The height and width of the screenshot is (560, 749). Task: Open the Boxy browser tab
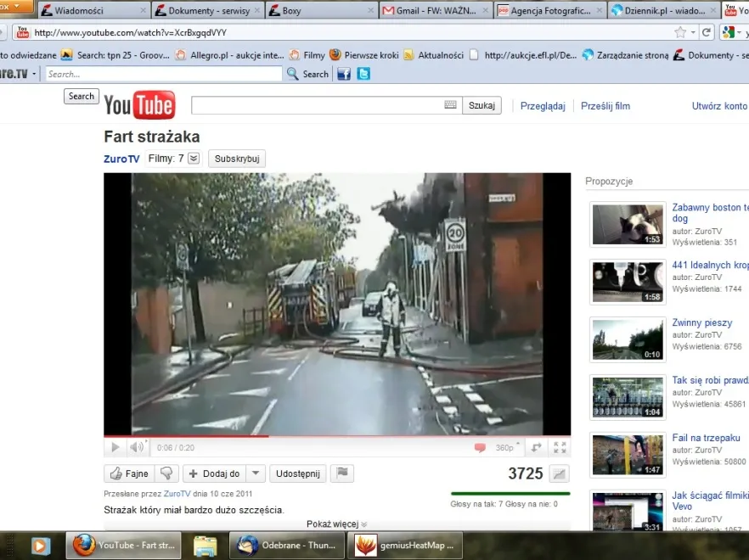click(x=319, y=11)
